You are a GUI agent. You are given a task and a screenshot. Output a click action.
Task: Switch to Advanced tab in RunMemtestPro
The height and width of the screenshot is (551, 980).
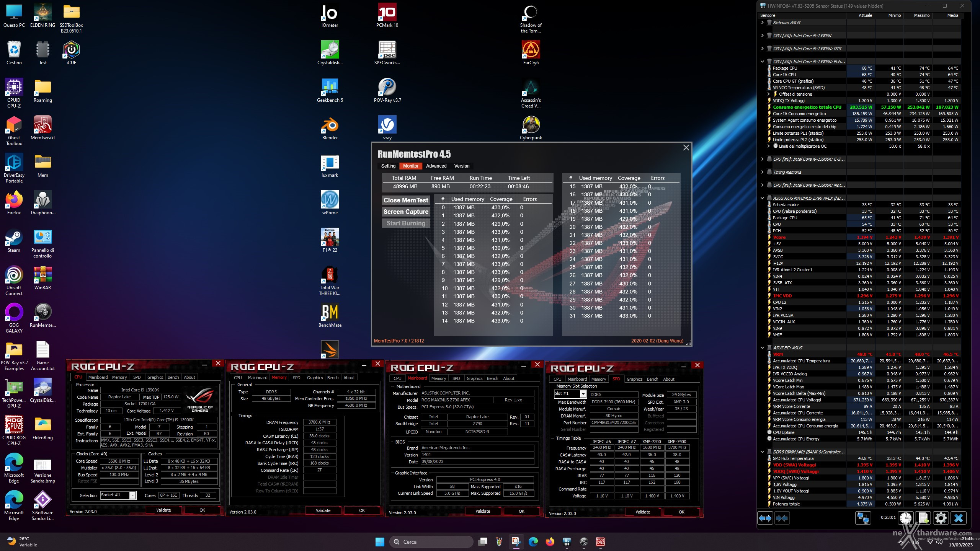coord(436,166)
